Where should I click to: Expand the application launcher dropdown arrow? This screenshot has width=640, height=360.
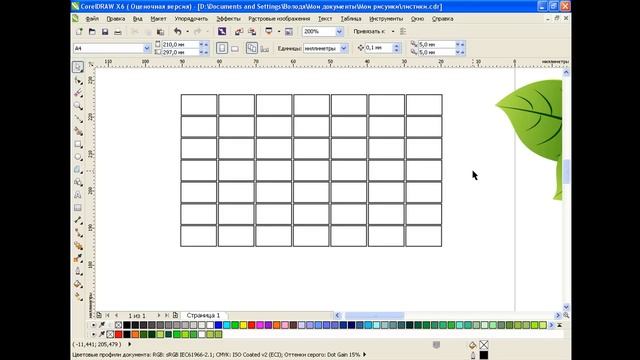coord(279,31)
